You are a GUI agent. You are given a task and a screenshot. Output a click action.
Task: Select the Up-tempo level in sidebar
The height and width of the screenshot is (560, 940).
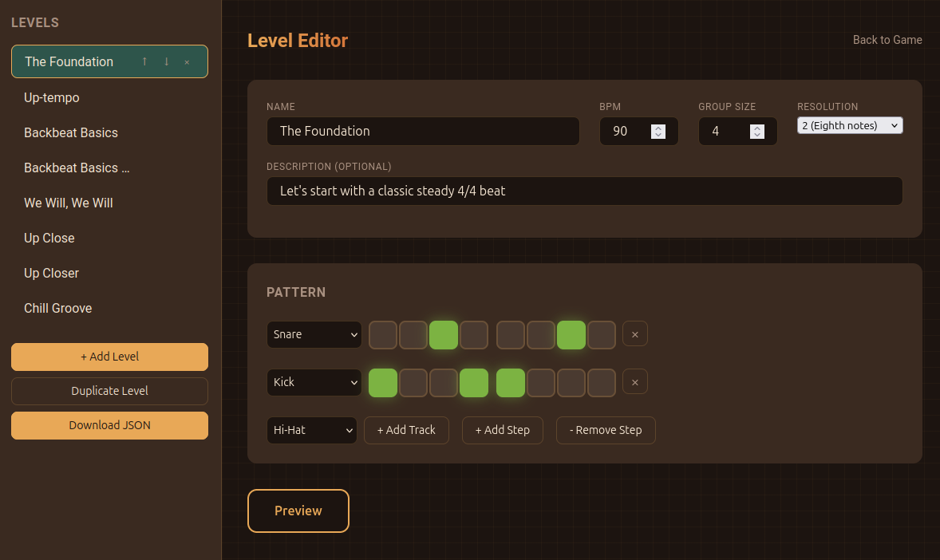click(52, 98)
